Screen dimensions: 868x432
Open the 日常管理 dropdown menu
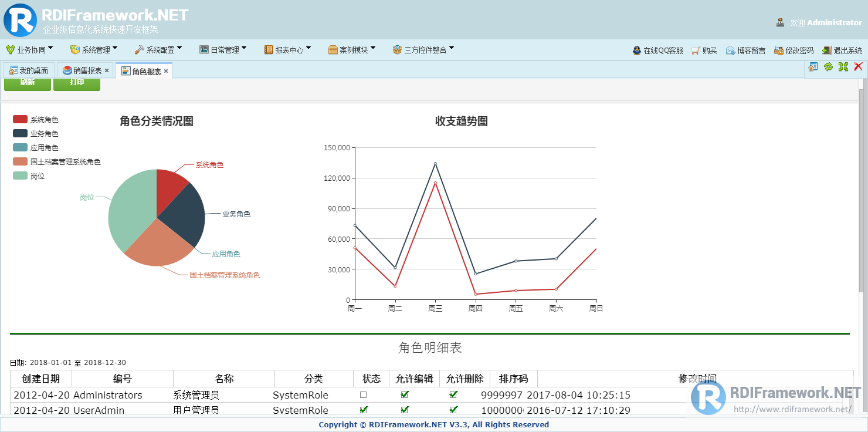[x=223, y=50]
